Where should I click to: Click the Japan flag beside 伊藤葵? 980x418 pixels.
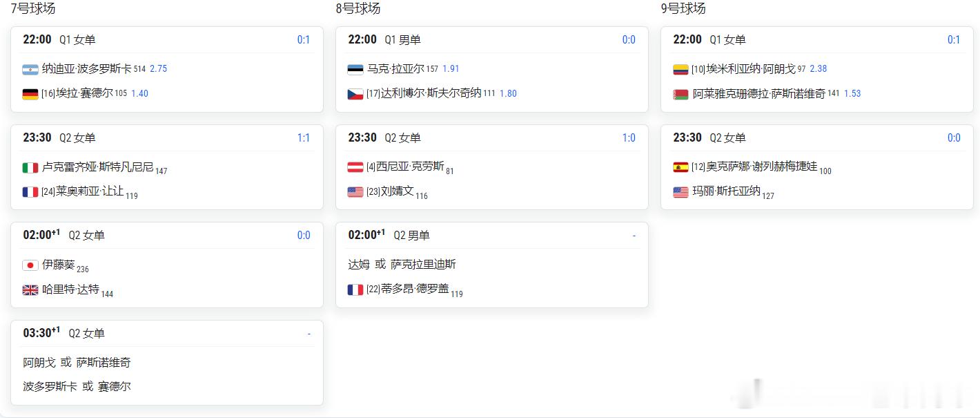point(30,265)
